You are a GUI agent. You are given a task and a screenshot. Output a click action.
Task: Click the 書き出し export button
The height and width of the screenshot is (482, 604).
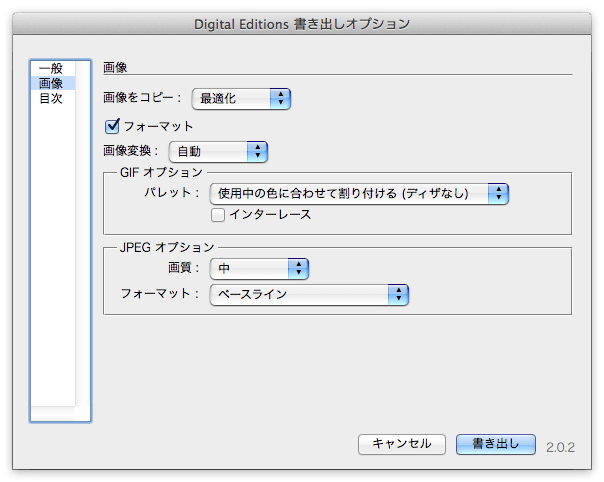(496, 444)
